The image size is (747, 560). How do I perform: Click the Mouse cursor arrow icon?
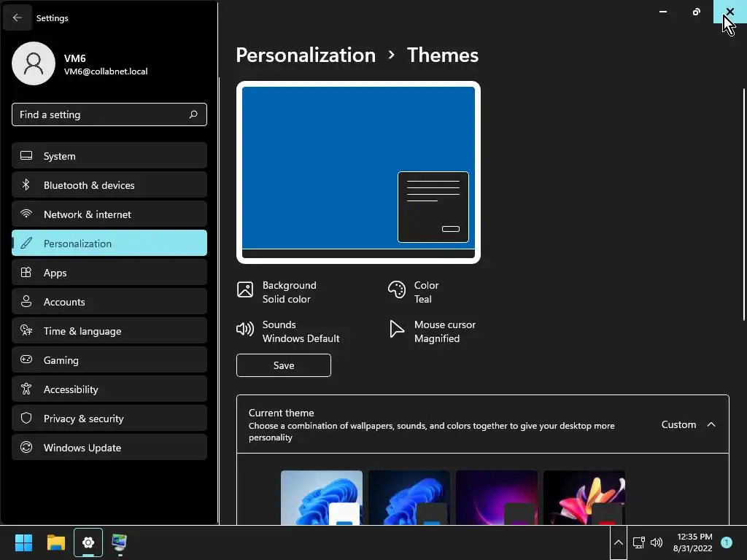396,329
